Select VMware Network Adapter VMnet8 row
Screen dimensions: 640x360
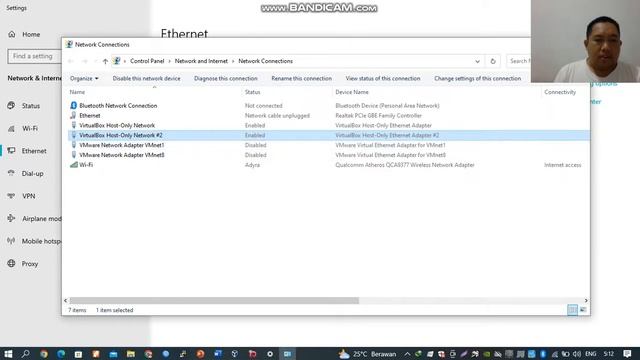click(x=329, y=155)
